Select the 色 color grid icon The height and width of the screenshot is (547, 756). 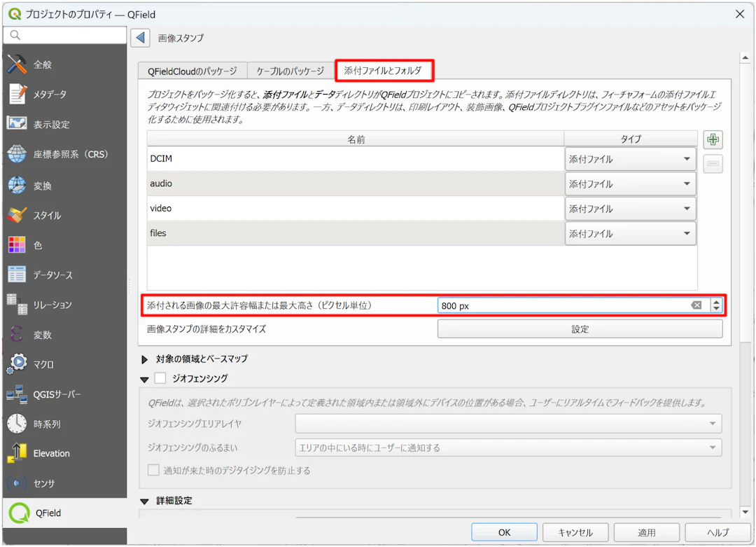[17, 245]
